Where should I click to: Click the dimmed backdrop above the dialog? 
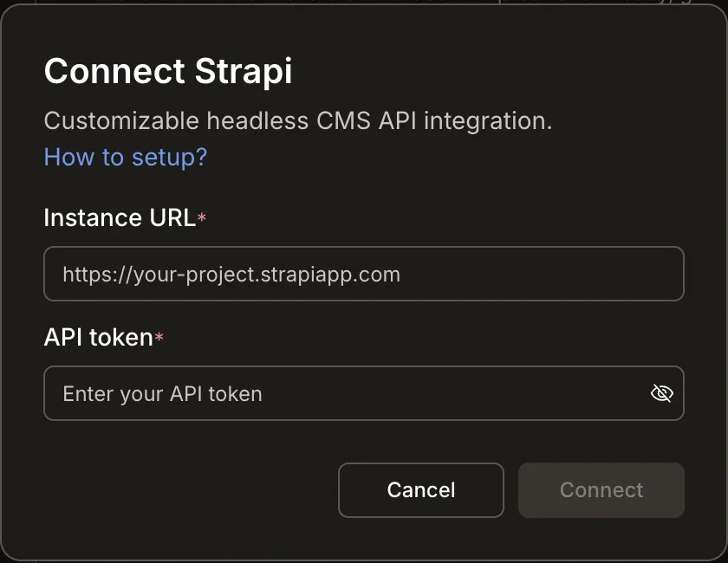[364, 5]
